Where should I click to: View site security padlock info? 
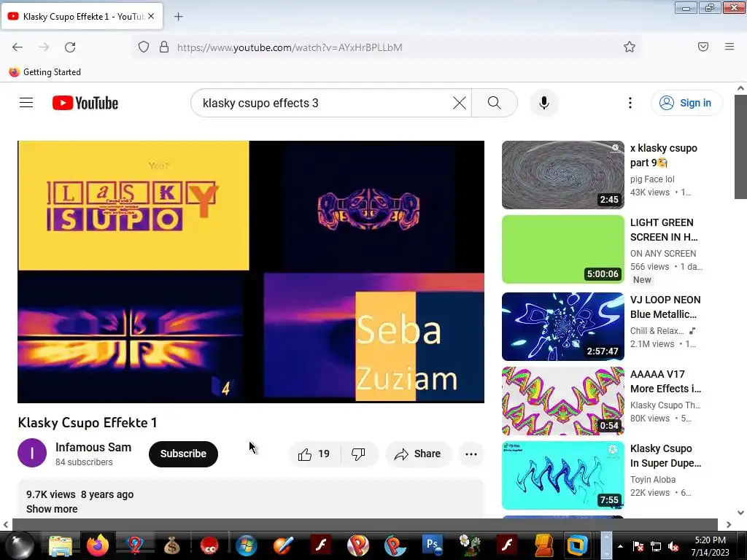pyautogui.click(x=164, y=47)
